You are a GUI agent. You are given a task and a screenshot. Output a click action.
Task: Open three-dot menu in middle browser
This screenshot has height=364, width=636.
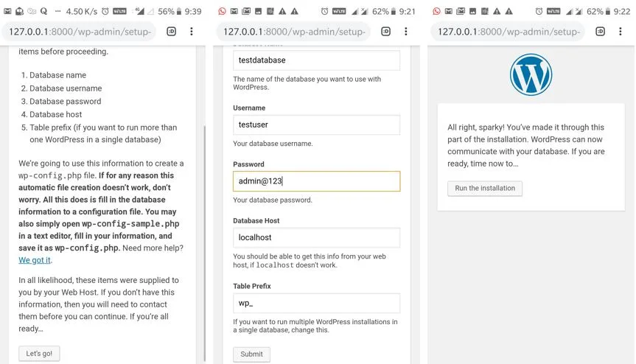tap(405, 32)
